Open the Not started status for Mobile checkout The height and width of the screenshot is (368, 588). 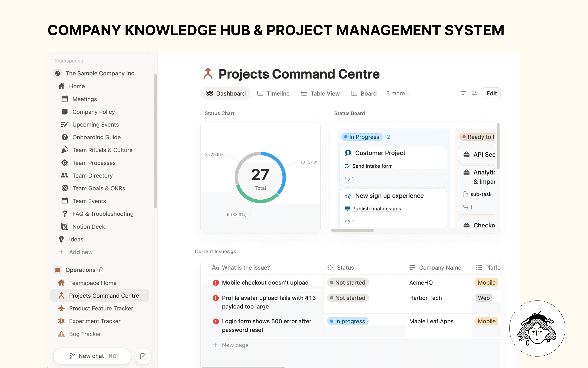(348, 283)
